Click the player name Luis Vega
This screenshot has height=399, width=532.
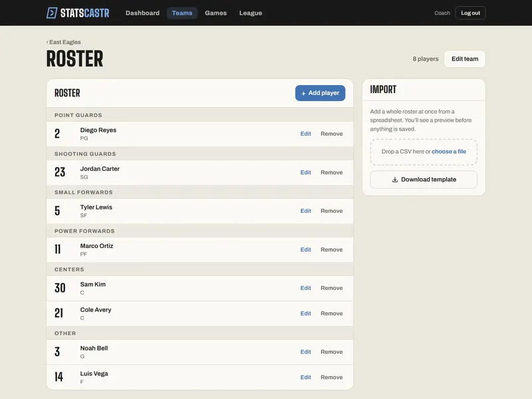click(94, 374)
